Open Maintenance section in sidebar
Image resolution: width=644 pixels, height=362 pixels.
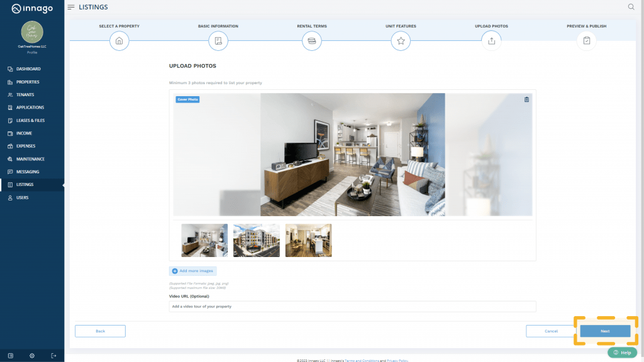pos(30,159)
